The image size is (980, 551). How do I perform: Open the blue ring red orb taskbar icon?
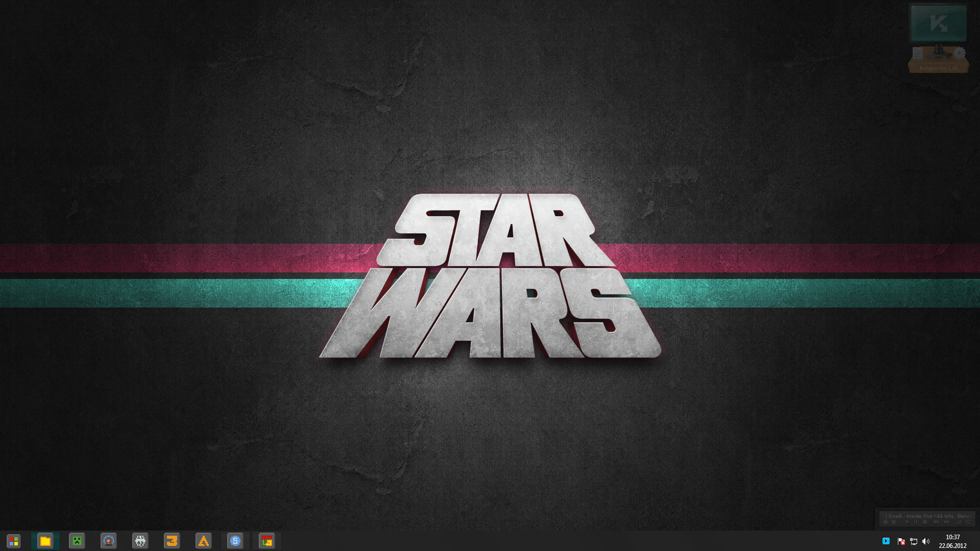point(109,541)
